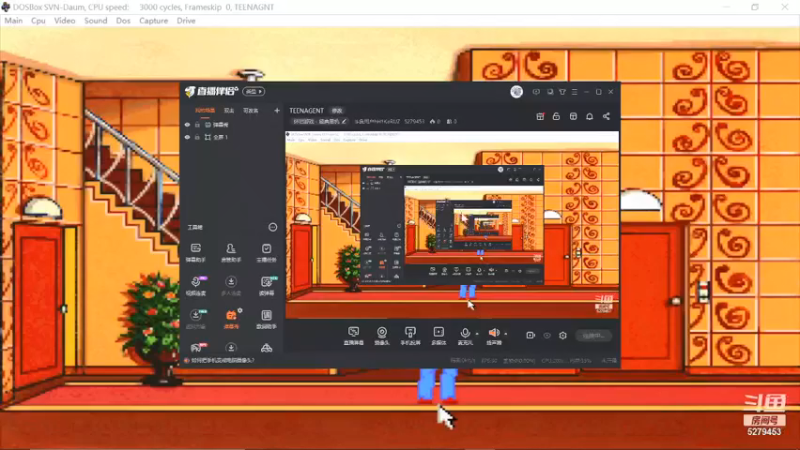This screenshot has height=450, width=800.
Task: Open the toolbox tool with pink badge
Action: point(196,348)
